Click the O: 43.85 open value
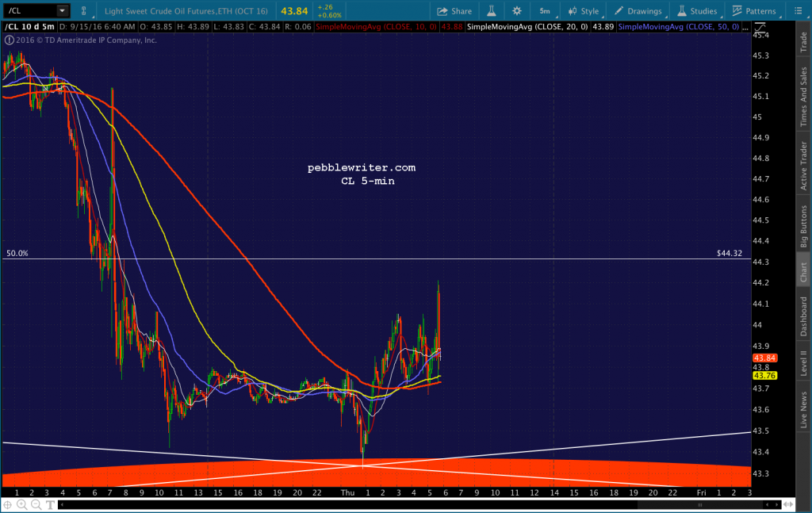 coord(156,27)
